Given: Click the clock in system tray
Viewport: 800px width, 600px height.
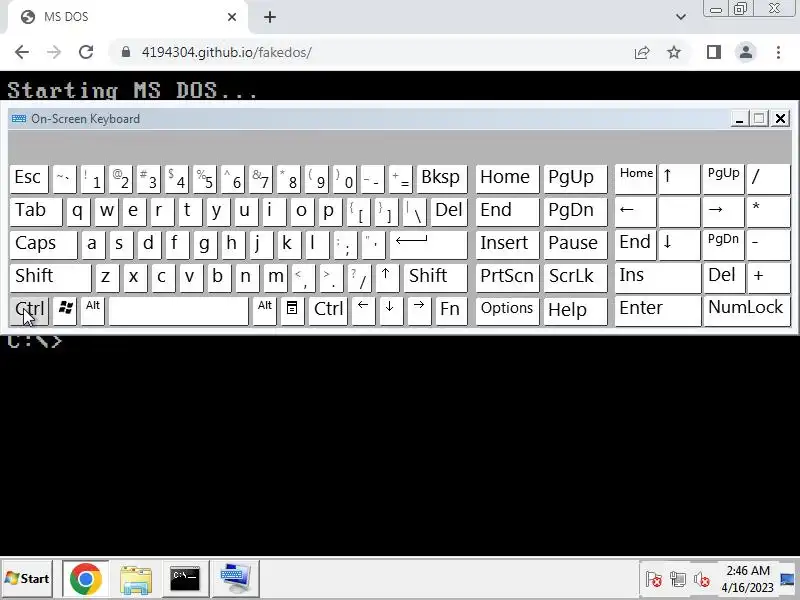Looking at the screenshot, I should coord(747,579).
